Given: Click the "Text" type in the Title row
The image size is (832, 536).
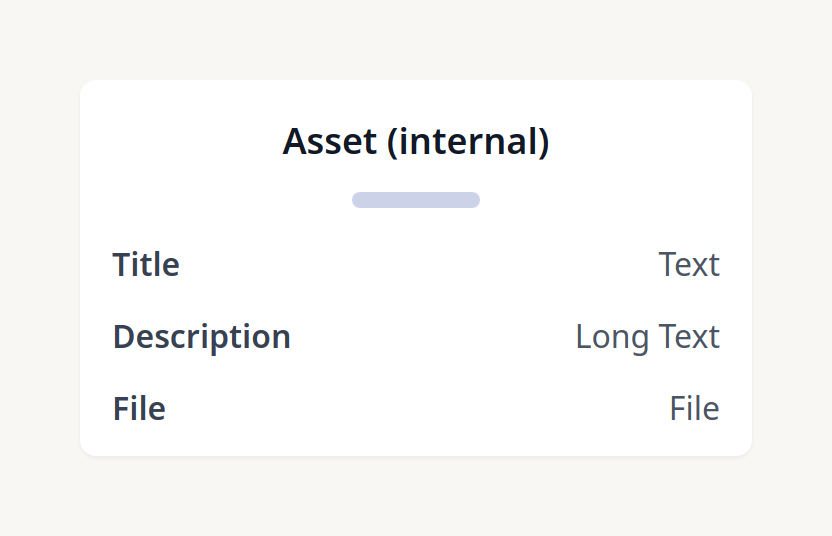Looking at the screenshot, I should coord(689,265).
